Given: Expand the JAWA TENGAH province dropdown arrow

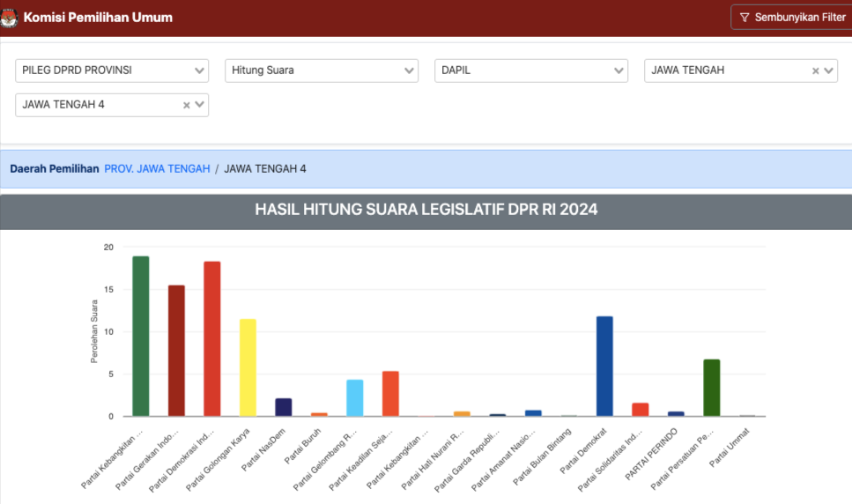Looking at the screenshot, I should point(828,70).
